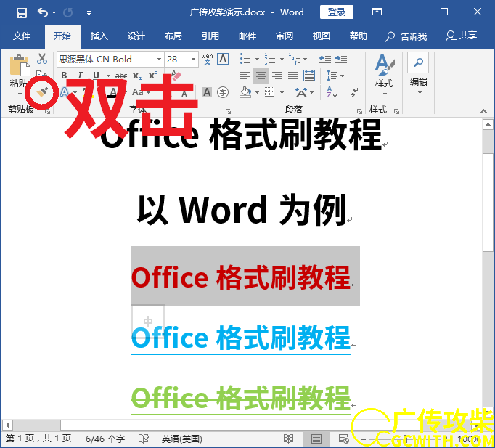This screenshot has height=448, width=495.
Task: Toggle strikethrough abc formatting
Action: pos(121,76)
